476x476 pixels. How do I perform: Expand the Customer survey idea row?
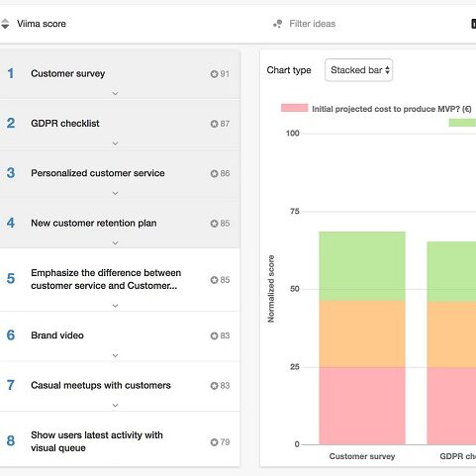coord(115,94)
